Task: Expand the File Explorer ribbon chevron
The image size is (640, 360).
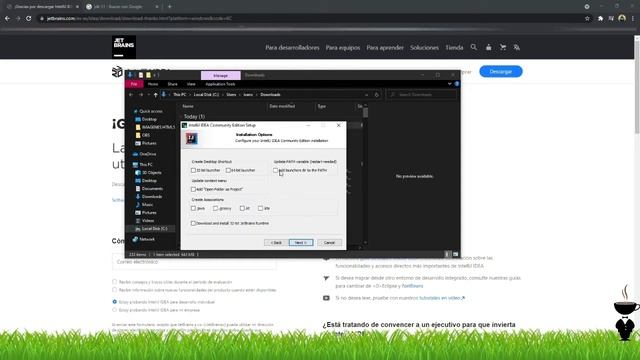Action: click(x=449, y=84)
